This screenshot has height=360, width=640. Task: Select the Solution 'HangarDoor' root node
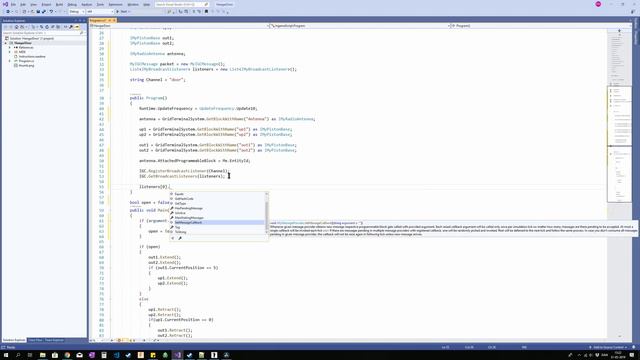click(32, 38)
